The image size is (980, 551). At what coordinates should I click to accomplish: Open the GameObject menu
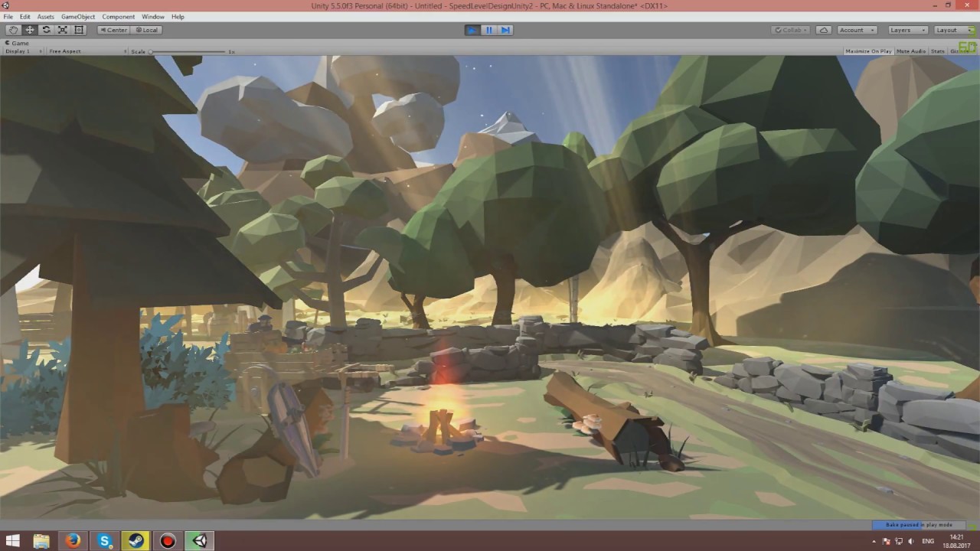click(78, 17)
